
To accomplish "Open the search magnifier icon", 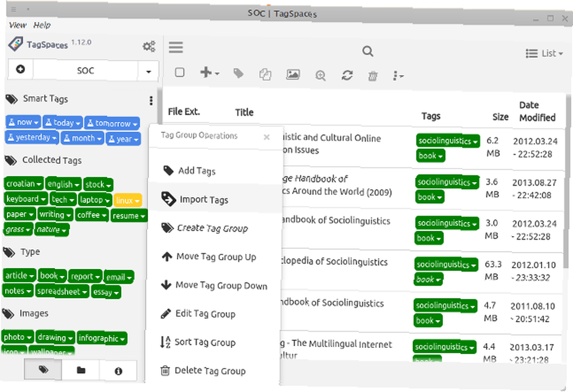I will (368, 51).
